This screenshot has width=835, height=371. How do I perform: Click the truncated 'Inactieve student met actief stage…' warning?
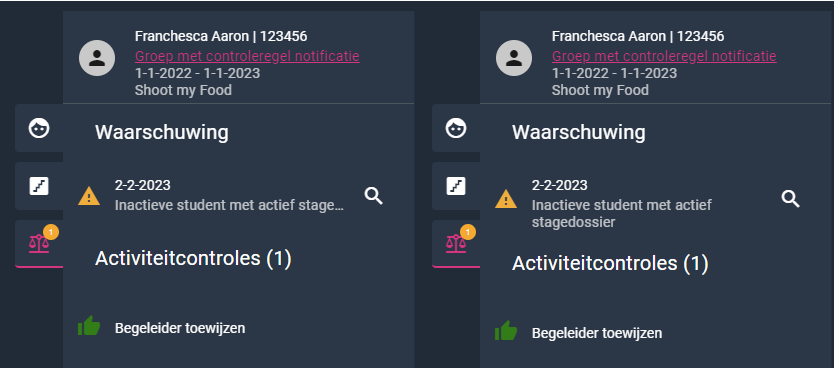230,205
